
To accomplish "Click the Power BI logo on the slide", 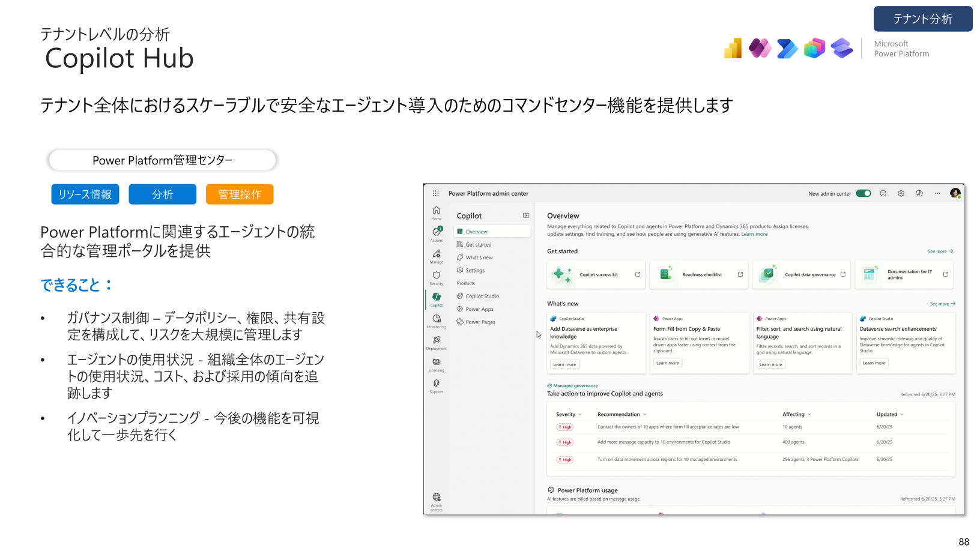I will [x=733, y=48].
